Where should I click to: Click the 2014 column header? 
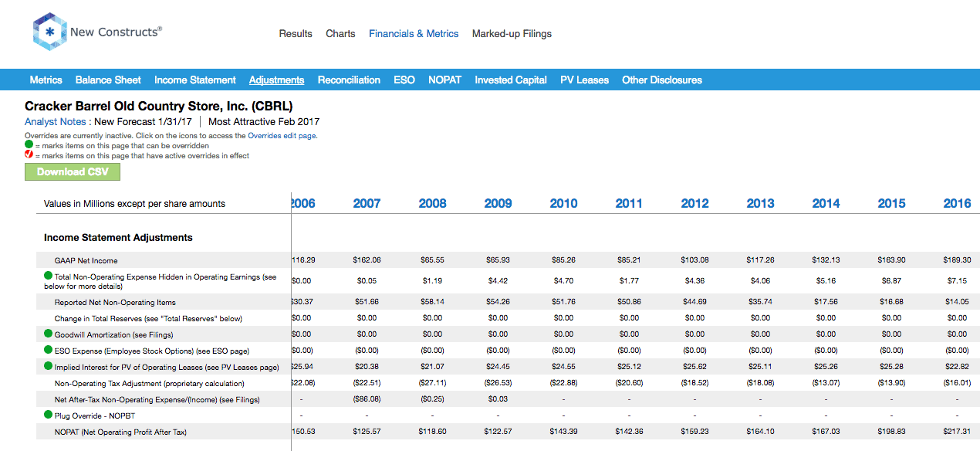(x=826, y=203)
